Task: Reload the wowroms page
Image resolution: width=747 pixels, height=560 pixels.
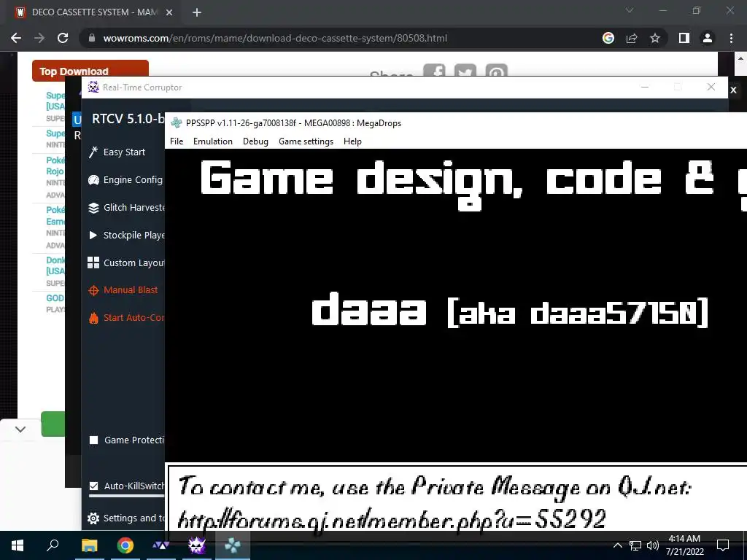Action: [63, 38]
